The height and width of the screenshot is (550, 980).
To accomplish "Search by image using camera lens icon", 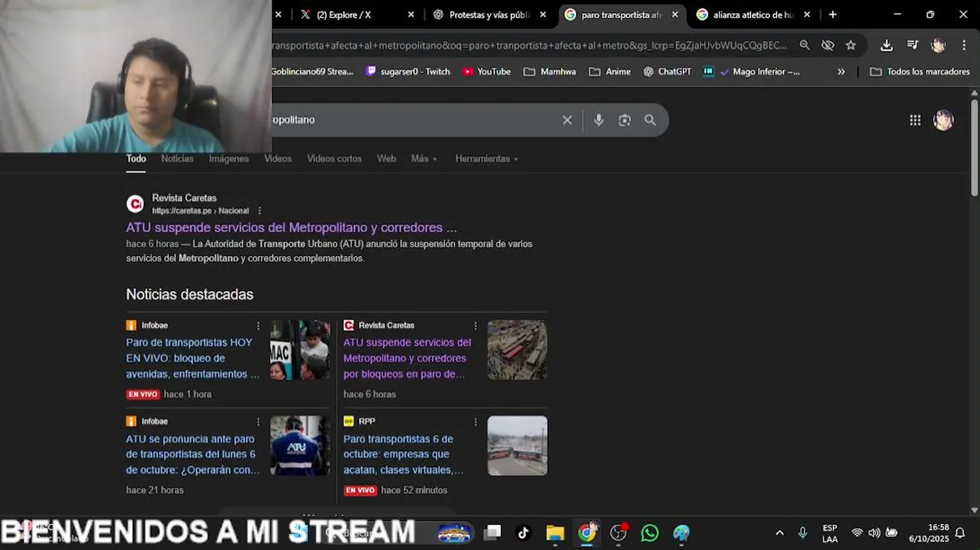I will (624, 120).
